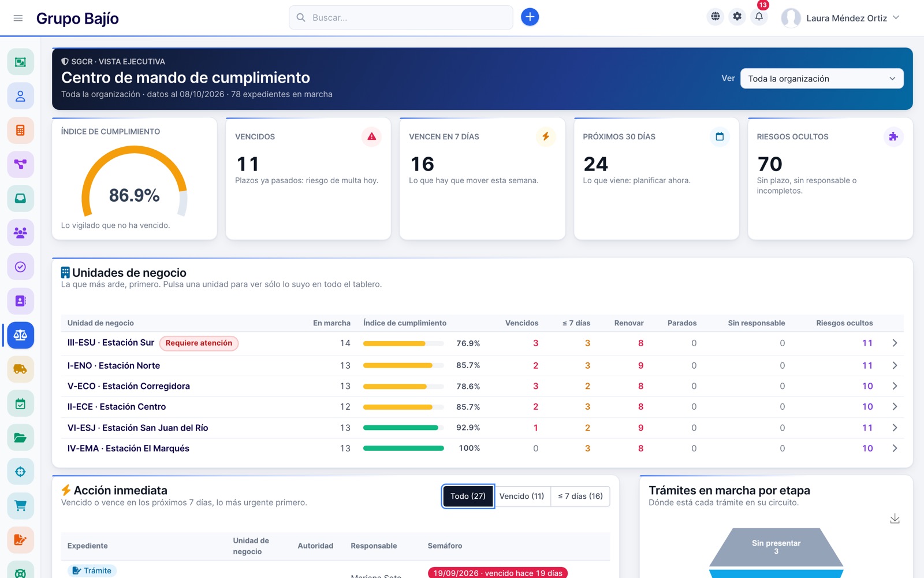
Task: Open the notifications bell
Action: point(759,17)
